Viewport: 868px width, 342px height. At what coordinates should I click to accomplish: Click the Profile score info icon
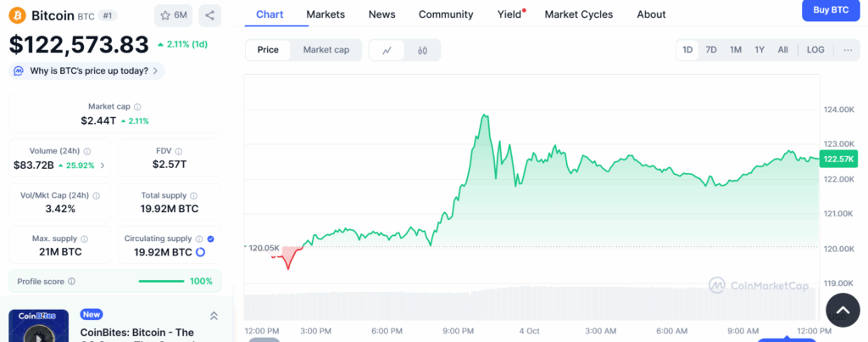click(71, 281)
